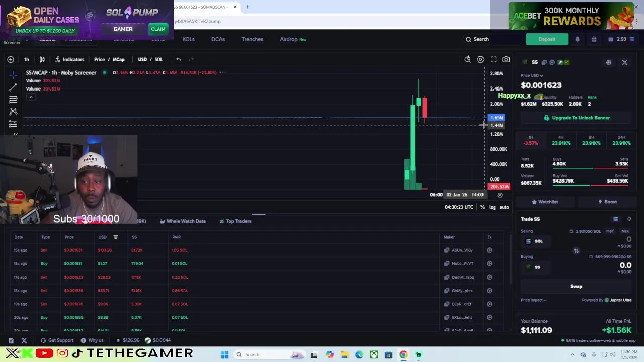The height and width of the screenshot is (362, 644).
Task: Click the green Deposit button
Action: 547,39
